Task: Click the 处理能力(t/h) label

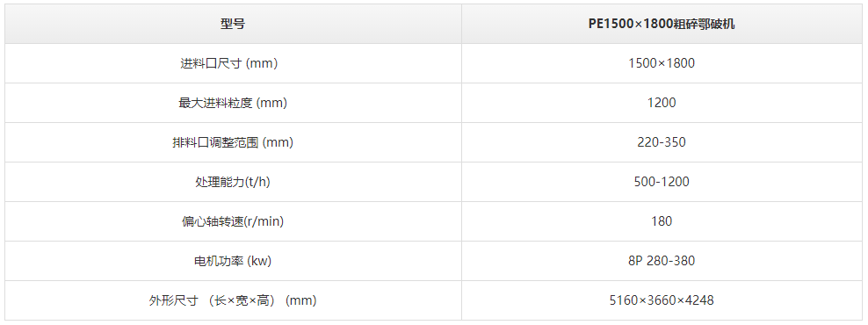Action: pos(233,182)
